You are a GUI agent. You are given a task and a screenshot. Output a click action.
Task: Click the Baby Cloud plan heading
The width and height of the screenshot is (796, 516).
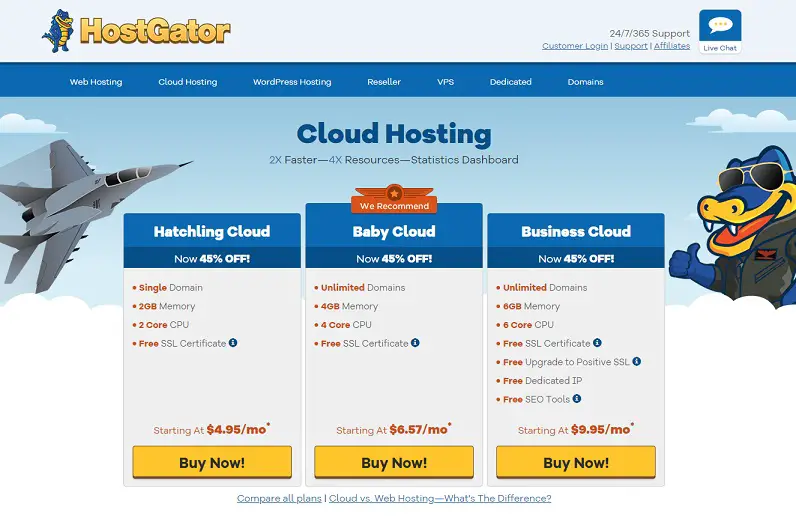tap(394, 232)
